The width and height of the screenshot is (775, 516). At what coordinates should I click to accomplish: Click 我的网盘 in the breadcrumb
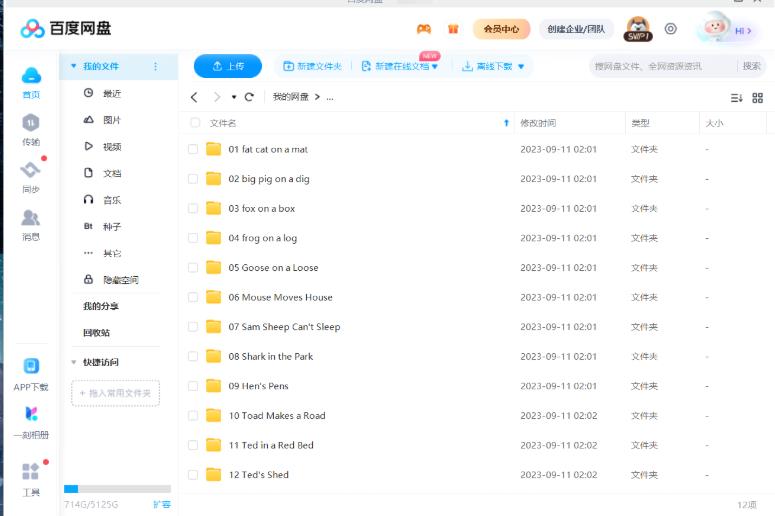coord(291,97)
